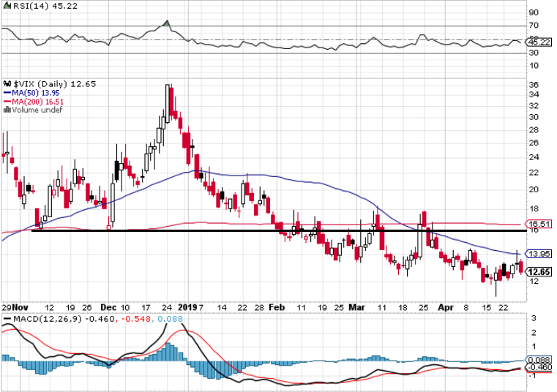
Task: Select the Feb month marker on axis
Action: pos(277,308)
